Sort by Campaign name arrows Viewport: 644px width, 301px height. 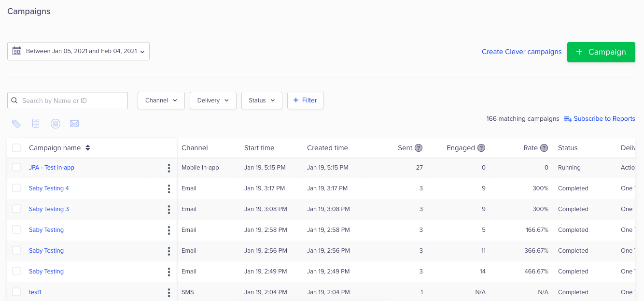coord(87,148)
